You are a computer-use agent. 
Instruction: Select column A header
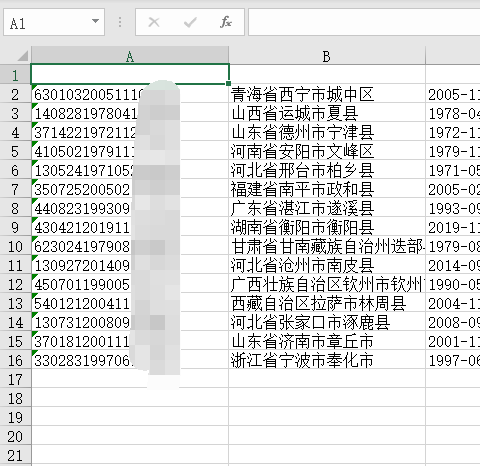[x=130, y=56]
